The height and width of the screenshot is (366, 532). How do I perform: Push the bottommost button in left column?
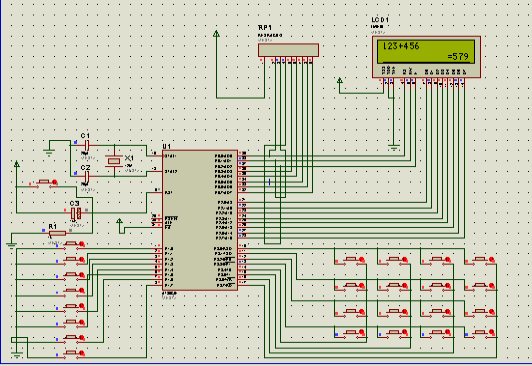click(x=71, y=353)
